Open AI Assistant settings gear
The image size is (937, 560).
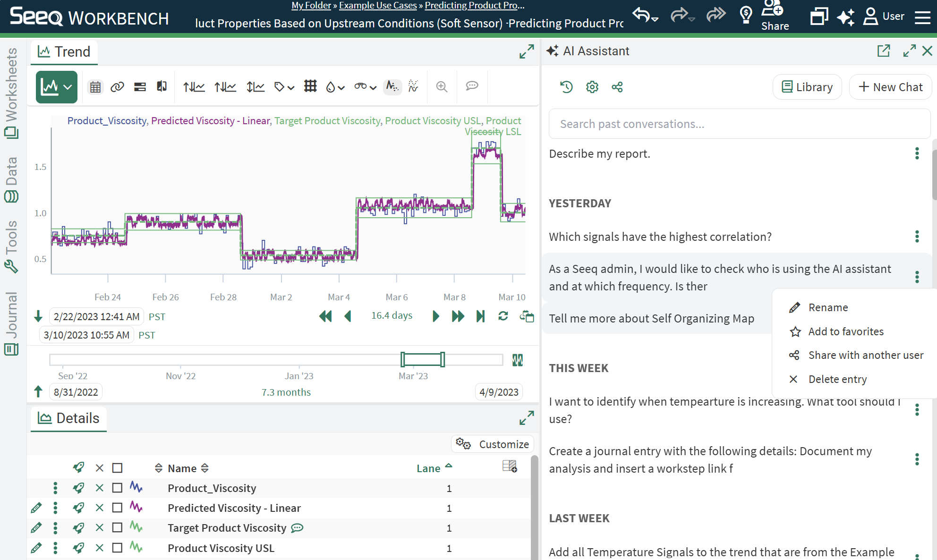[x=592, y=87]
